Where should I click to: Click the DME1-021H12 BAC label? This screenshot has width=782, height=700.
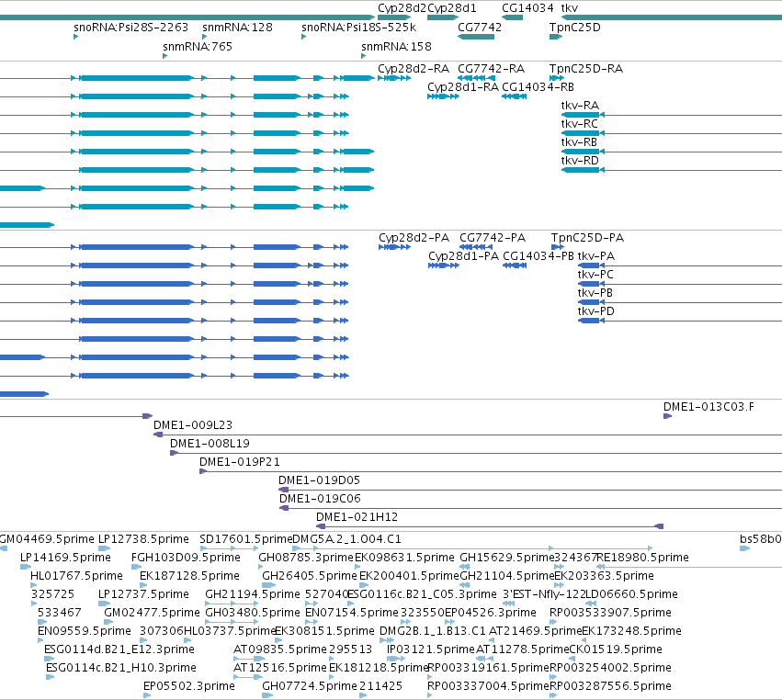[x=357, y=517]
